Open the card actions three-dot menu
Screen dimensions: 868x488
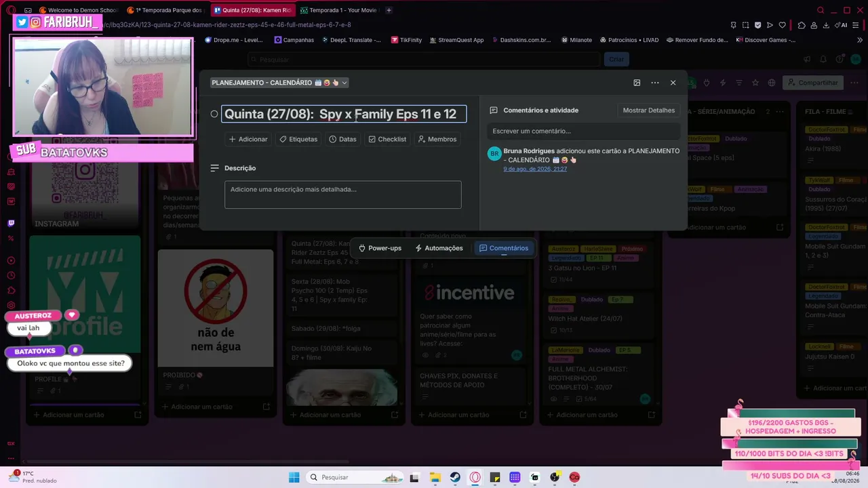(x=655, y=83)
